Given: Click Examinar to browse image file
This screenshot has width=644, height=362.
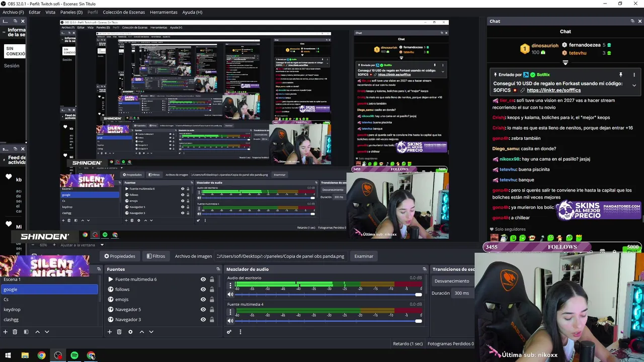Looking at the screenshot, I should [364, 256].
